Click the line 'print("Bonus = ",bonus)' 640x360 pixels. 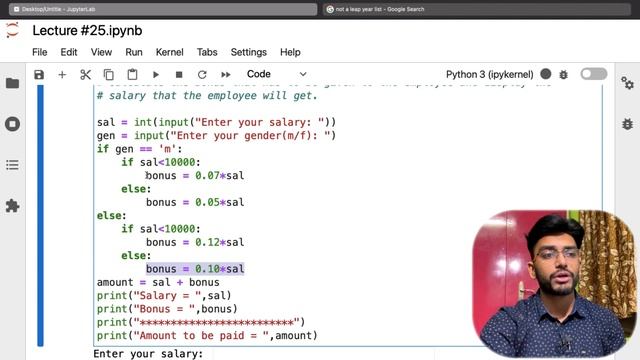click(167, 309)
